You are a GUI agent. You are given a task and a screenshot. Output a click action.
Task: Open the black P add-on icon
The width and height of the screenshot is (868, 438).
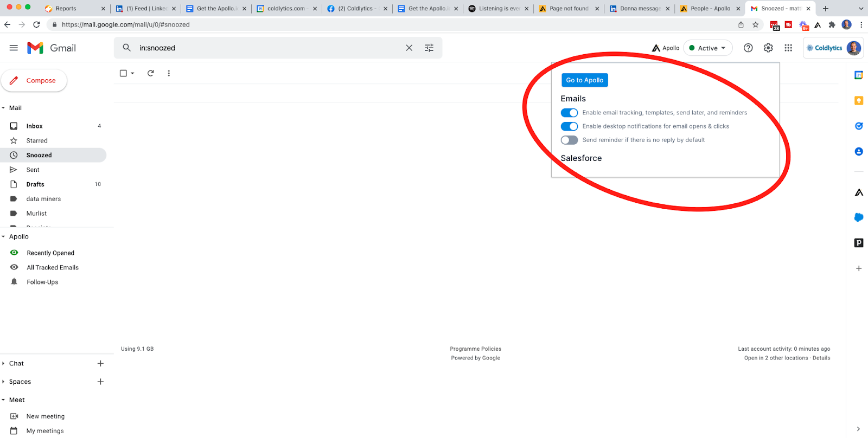[859, 243]
